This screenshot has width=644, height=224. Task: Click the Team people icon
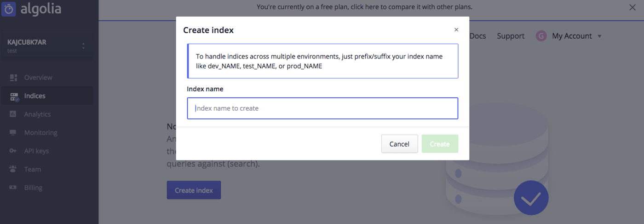[13, 169]
